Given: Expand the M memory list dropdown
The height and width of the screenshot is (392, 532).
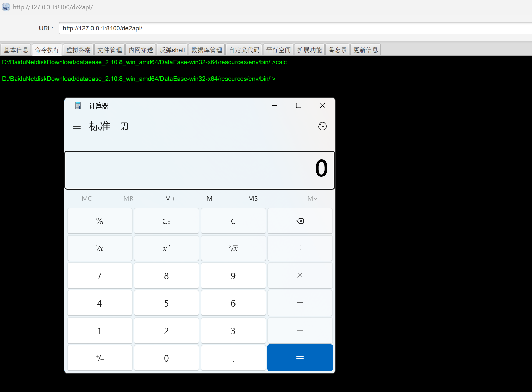Looking at the screenshot, I should coord(312,198).
